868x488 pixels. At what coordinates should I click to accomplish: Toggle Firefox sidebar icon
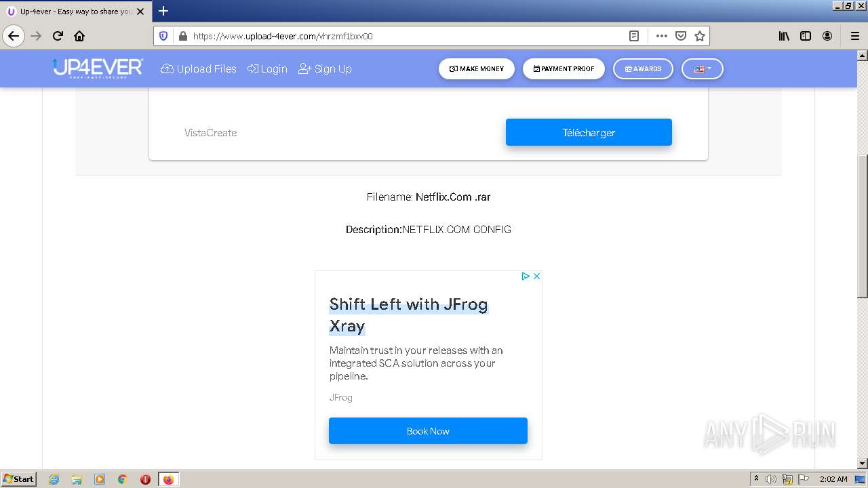tap(806, 36)
